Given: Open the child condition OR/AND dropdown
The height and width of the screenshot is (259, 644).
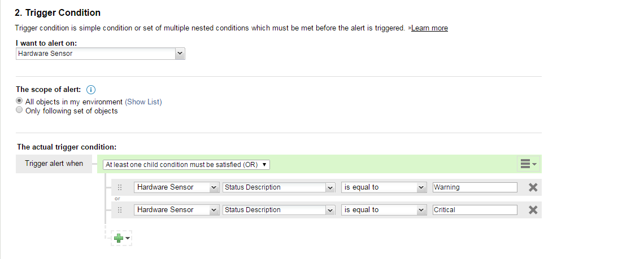Looking at the screenshot, I should 187,165.
